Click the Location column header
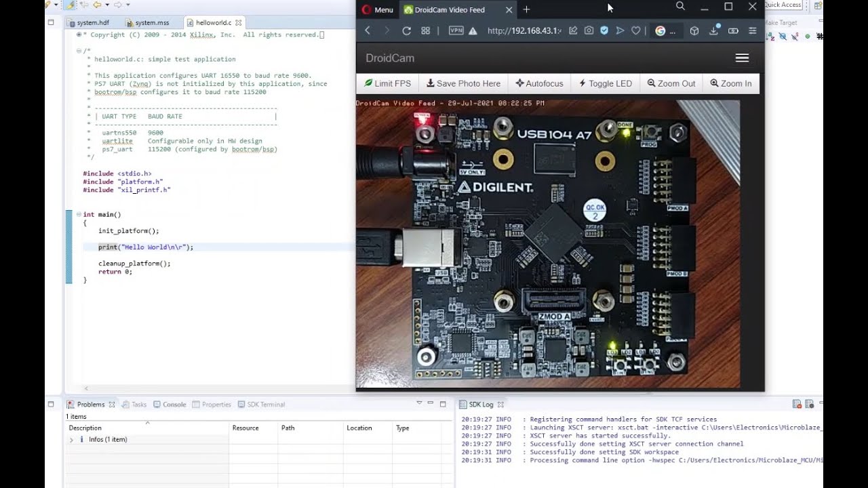Screen dimensions: 868x488 click(x=368, y=428)
